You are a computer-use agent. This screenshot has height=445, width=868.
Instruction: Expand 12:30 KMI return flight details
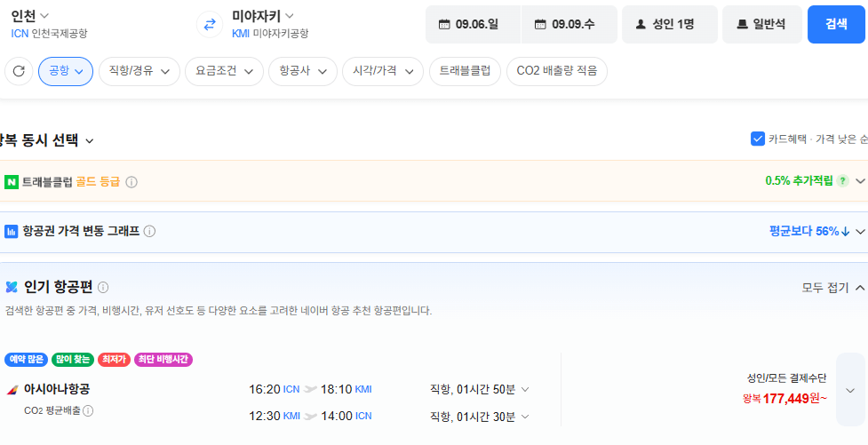525,417
